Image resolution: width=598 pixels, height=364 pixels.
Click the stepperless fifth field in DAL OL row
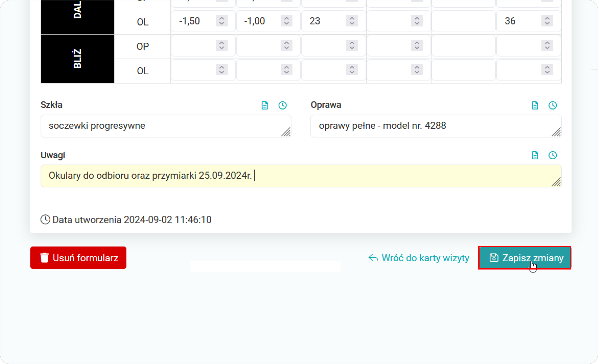[x=464, y=21]
